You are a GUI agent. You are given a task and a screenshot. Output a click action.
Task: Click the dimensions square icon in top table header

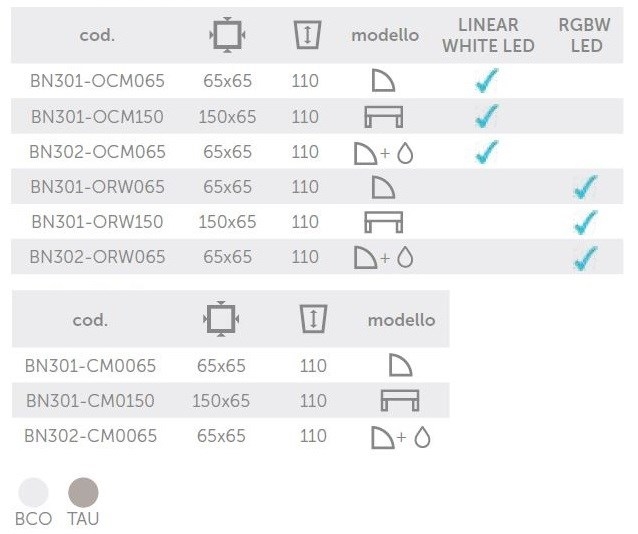click(227, 35)
